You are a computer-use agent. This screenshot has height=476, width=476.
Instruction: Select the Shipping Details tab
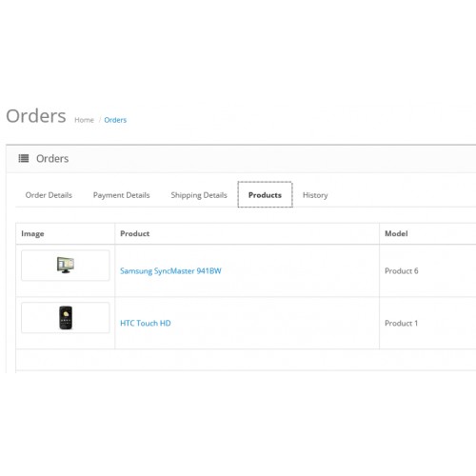click(x=199, y=195)
